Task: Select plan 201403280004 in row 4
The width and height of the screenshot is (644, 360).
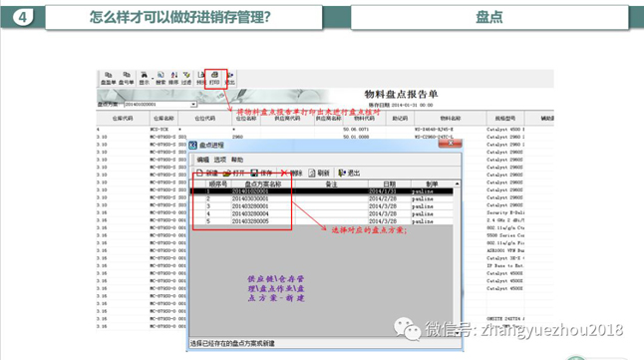Action: (x=250, y=213)
